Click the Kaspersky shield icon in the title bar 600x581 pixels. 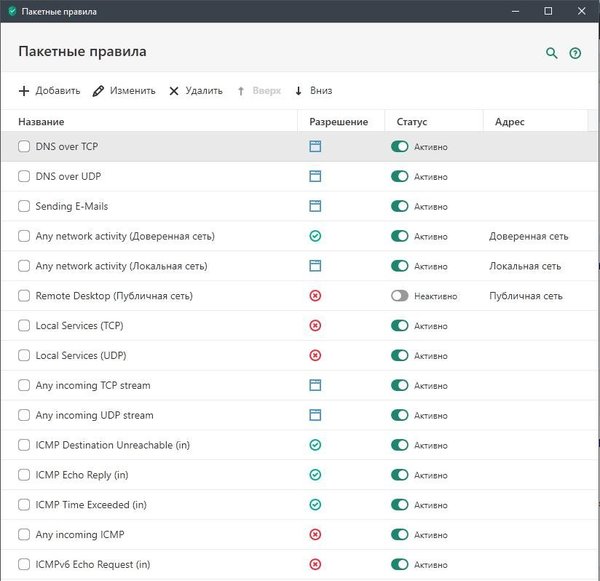coord(11,11)
